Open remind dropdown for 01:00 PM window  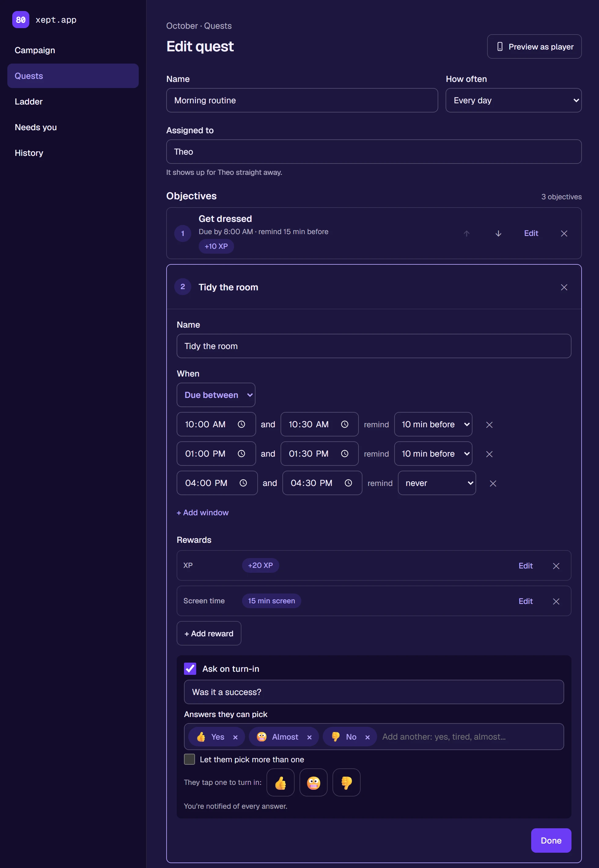tap(433, 454)
